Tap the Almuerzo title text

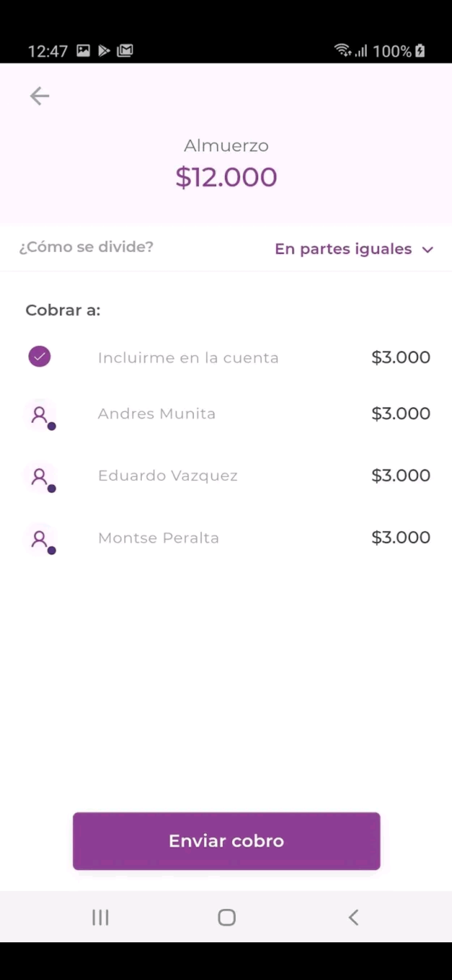coord(226,146)
